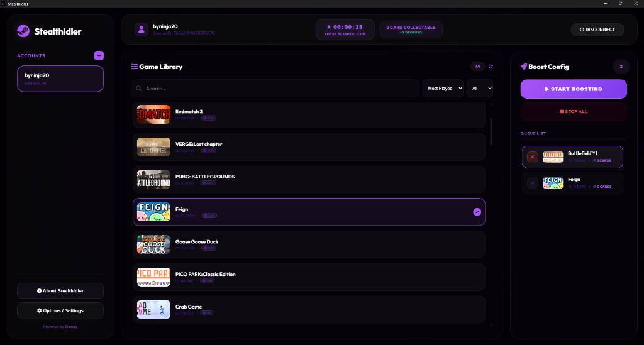Viewport: 644px width, 345px height.
Task: Click the Boost Config queue count badge
Action: 621,67
